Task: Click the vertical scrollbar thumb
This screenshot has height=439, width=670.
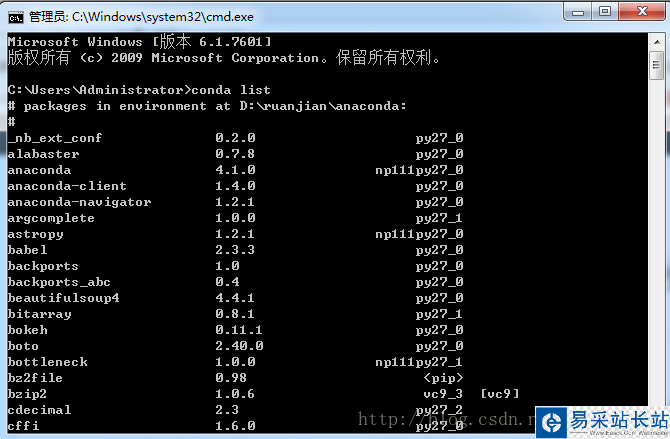Action: [x=656, y=65]
